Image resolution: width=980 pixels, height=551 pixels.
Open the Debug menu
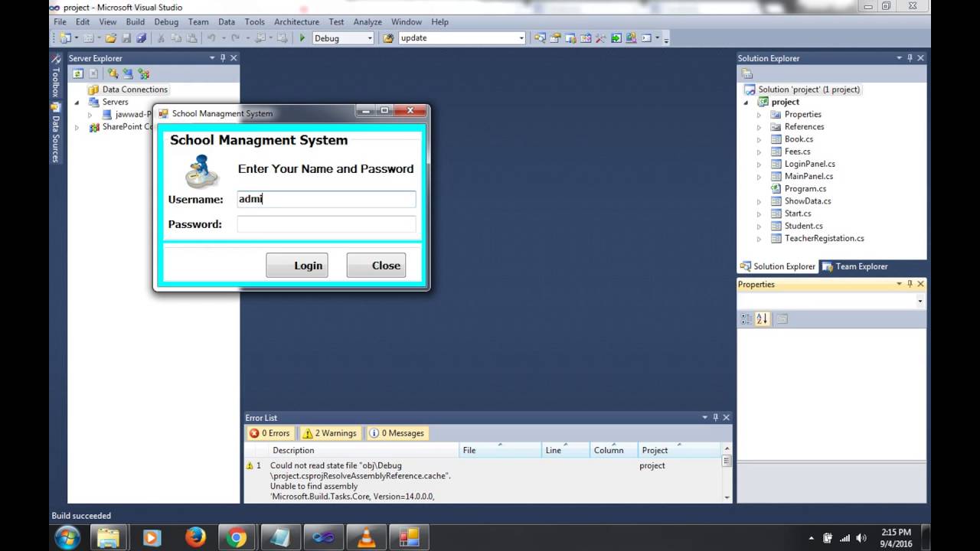pos(166,22)
